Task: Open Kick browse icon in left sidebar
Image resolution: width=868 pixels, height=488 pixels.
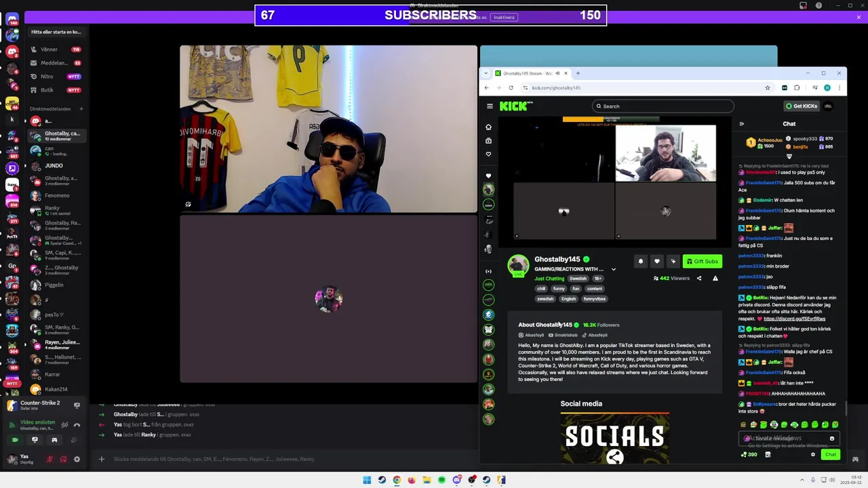Action: 488,140
